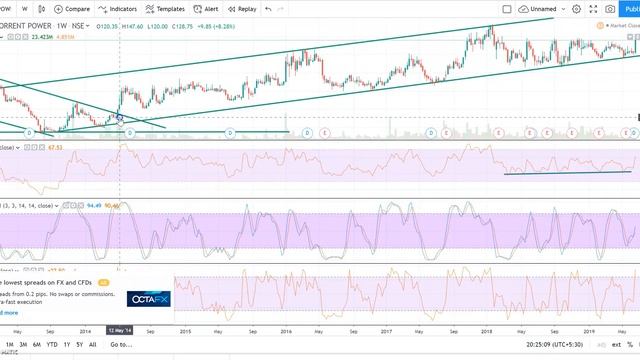Start bar Replay mode
640x360 pixels.
coord(242,9)
